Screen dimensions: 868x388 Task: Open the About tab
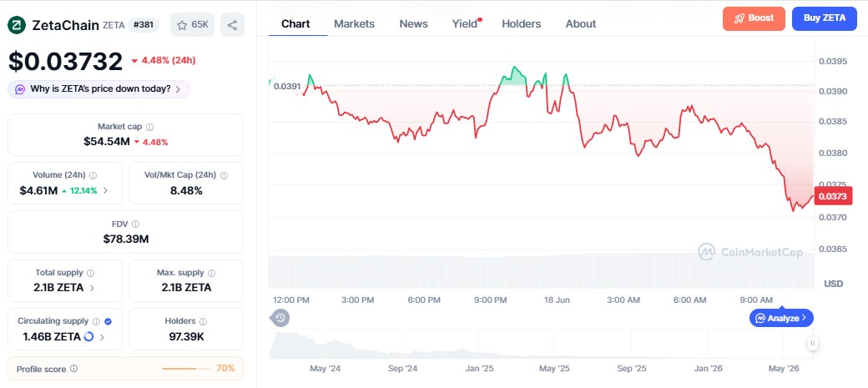tap(581, 24)
